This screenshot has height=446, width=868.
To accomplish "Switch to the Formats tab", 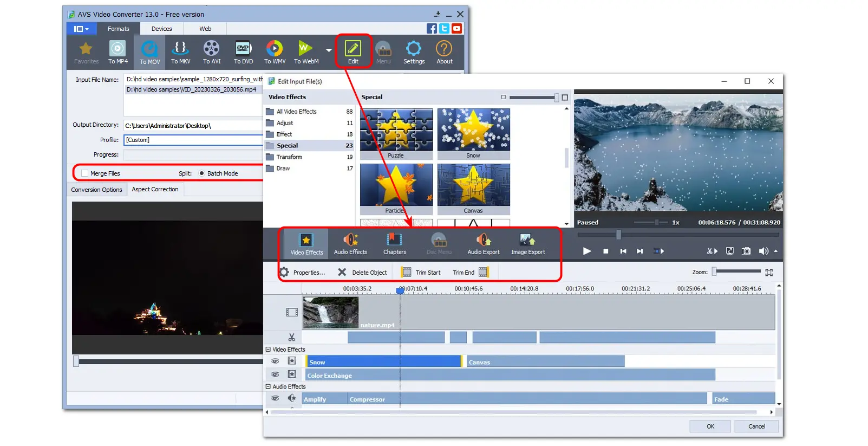I will coord(118,29).
